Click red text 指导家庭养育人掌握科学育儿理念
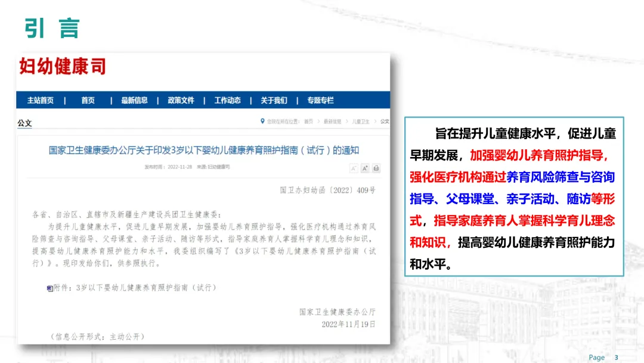The image size is (644, 363). tap(525, 221)
